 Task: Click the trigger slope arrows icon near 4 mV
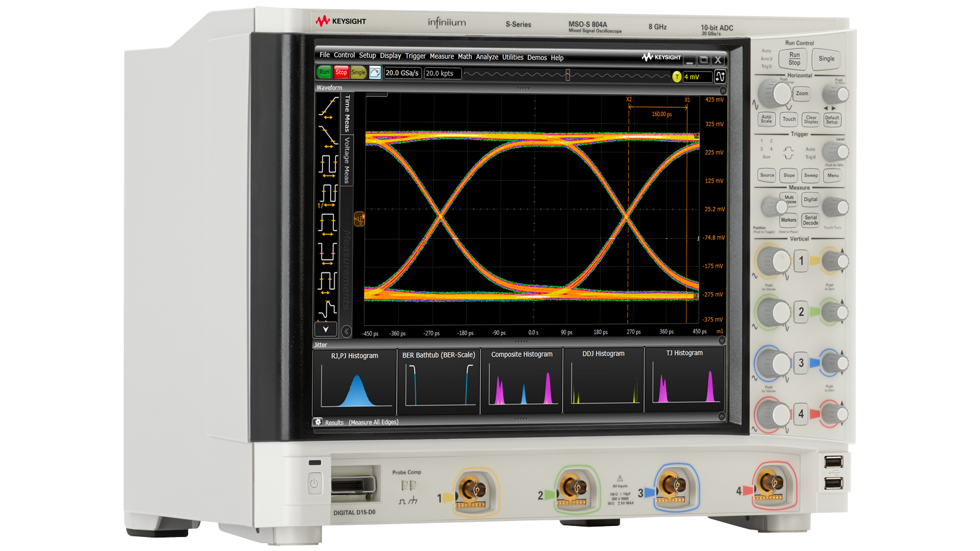tap(720, 77)
